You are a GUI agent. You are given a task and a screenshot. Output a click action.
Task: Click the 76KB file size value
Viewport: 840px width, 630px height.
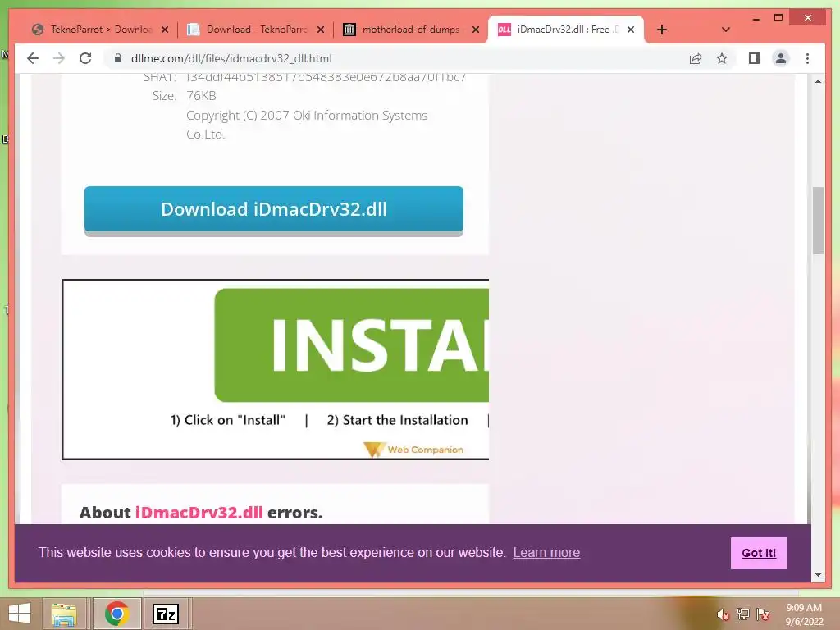click(201, 96)
